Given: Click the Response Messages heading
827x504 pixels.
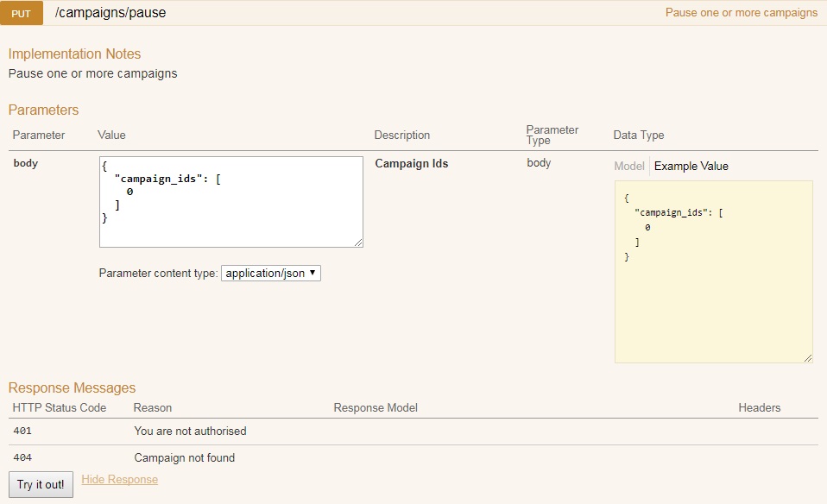Looking at the screenshot, I should [72, 387].
